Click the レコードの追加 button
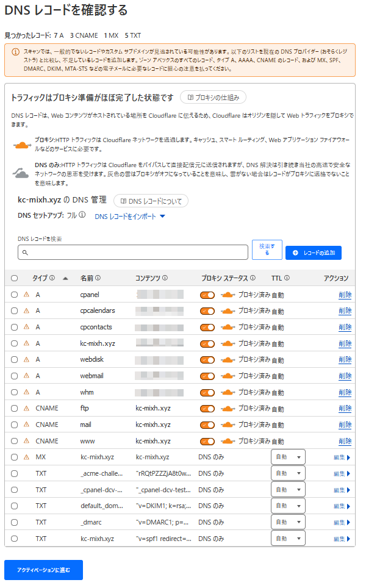 click(x=314, y=253)
